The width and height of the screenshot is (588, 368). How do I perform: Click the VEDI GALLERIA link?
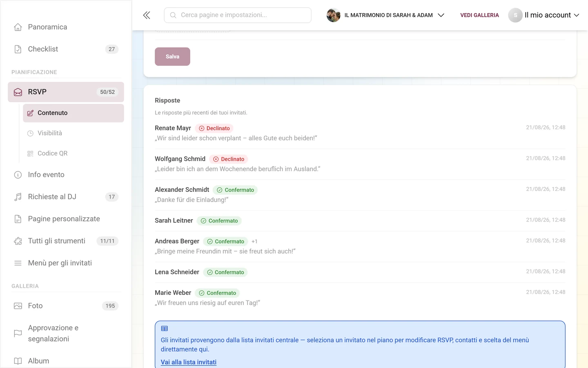point(479,15)
